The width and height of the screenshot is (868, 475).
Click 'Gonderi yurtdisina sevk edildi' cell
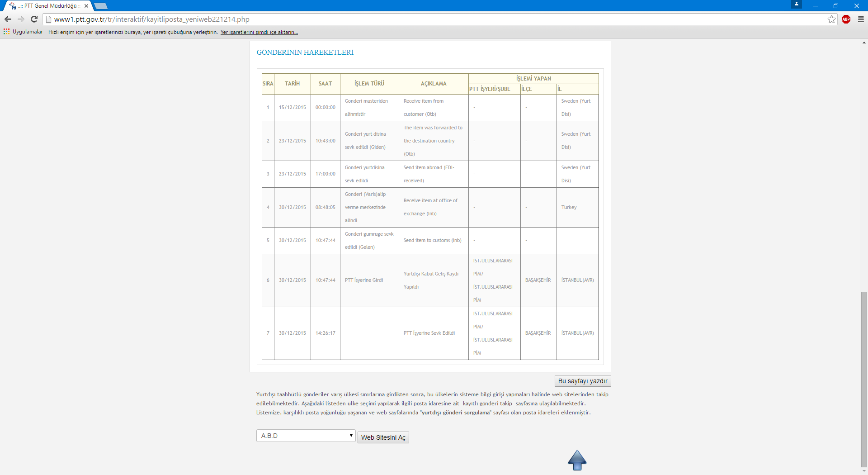pos(369,174)
